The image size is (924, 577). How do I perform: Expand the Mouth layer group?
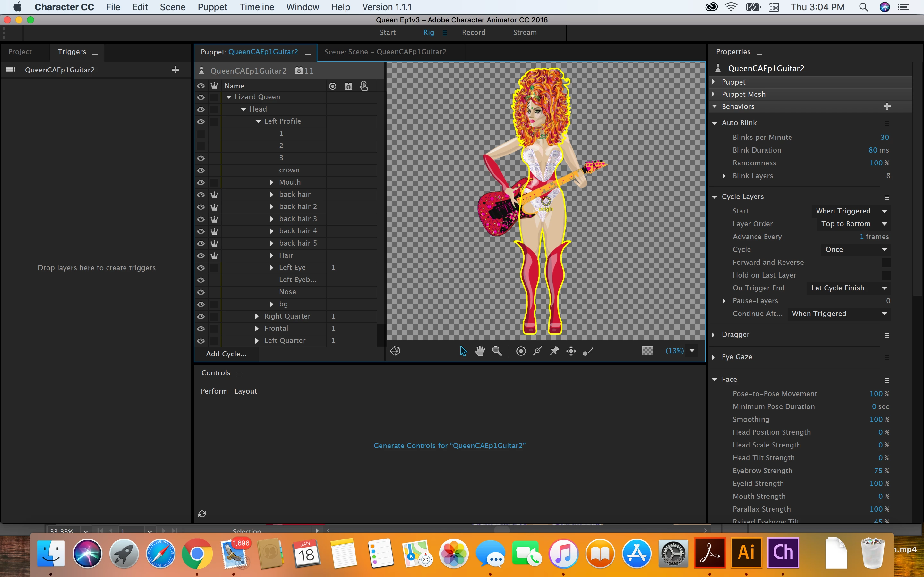click(x=271, y=182)
